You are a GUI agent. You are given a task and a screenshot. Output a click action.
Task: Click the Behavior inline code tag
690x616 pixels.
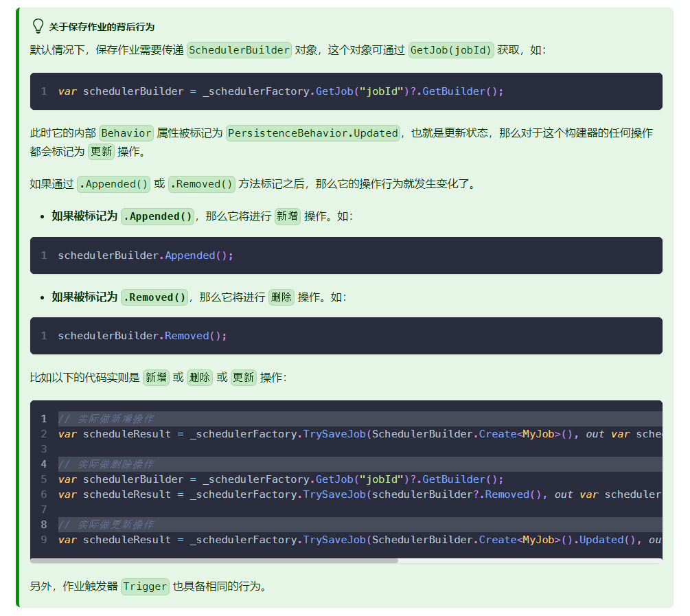[126, 133]
